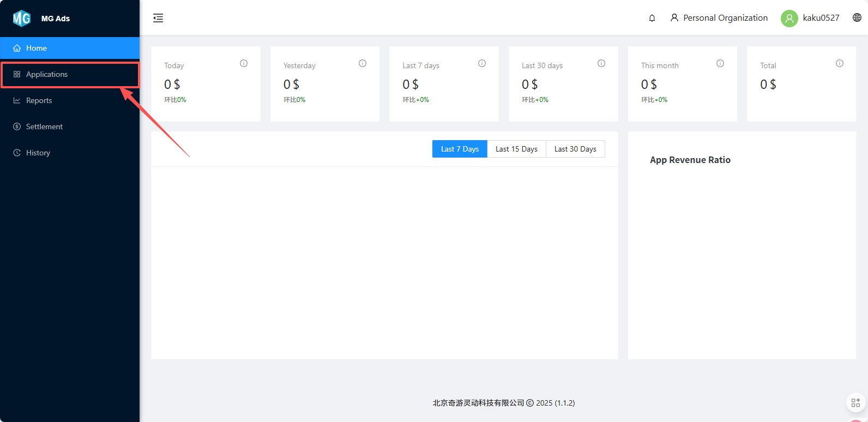The height and width of the screenshot is (422, 868).
Task: Click the info icon on Yesterday card
Action: point(363,63)
